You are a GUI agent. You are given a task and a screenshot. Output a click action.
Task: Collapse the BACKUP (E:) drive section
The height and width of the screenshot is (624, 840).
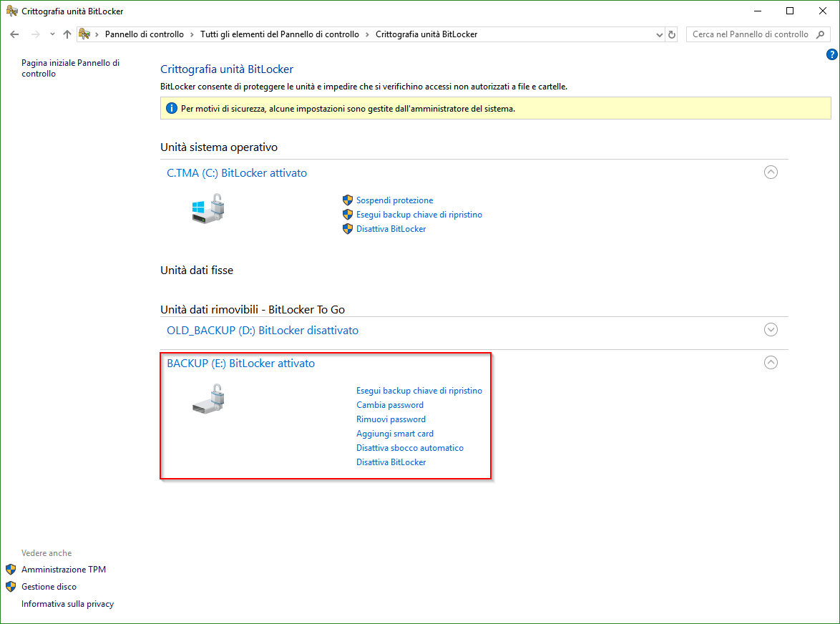(x=771, y=363)
